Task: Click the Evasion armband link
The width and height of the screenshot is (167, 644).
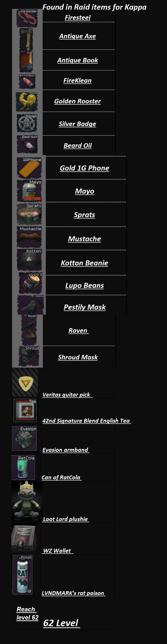Action: [66, 450]
